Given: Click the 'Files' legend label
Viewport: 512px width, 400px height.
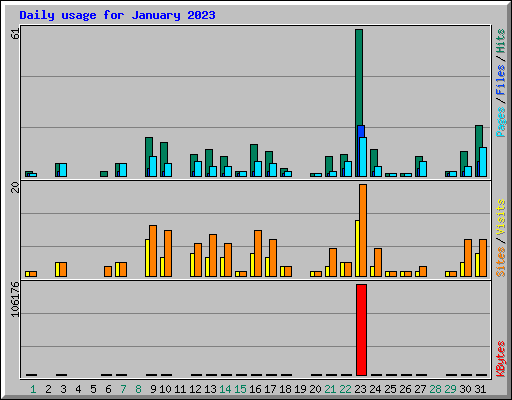Looking at the screenshot, I should tap(500, 80).
